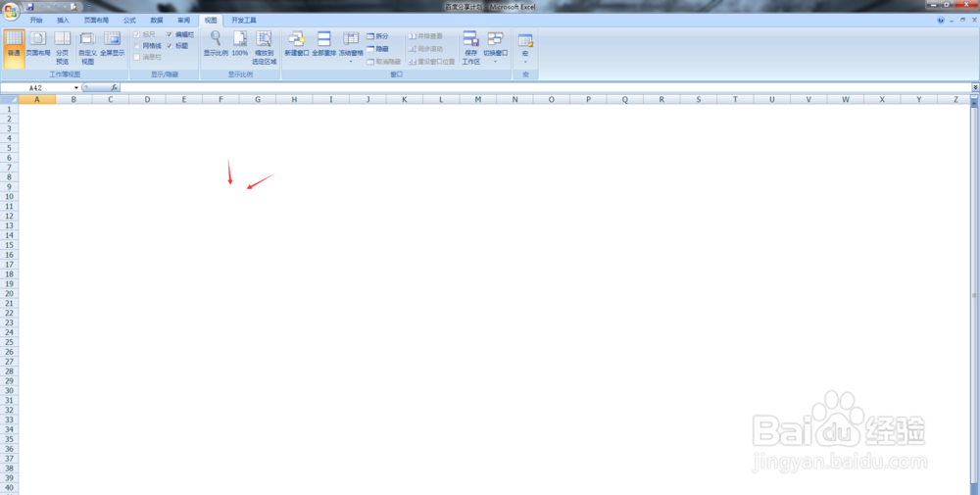Enter 全屏显示 full screen mode
Image resolution: width=980 pixels, height=495 pixels.
tap(113, 44)
